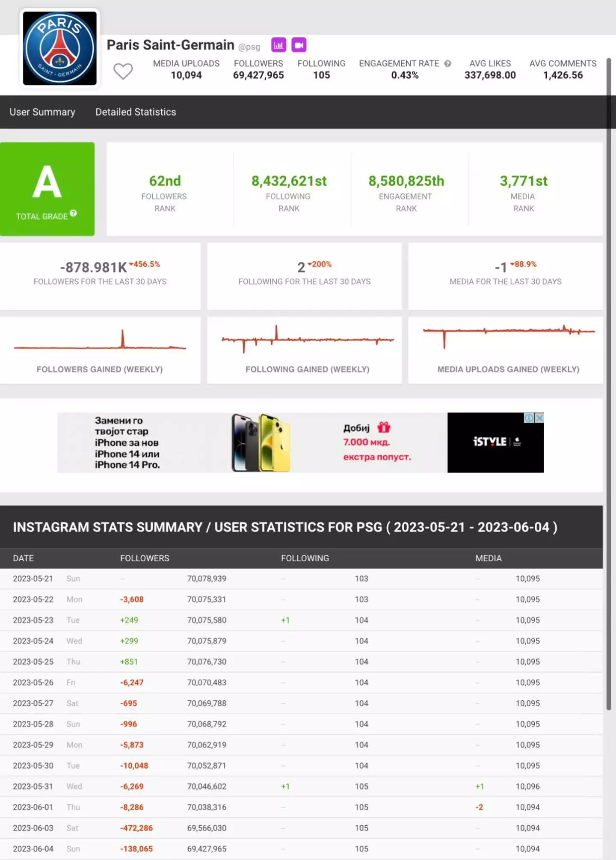Screen dimensions: 616x860
Task: Click the +1 media change on 2023-05-31
Action: click(480, 787)
